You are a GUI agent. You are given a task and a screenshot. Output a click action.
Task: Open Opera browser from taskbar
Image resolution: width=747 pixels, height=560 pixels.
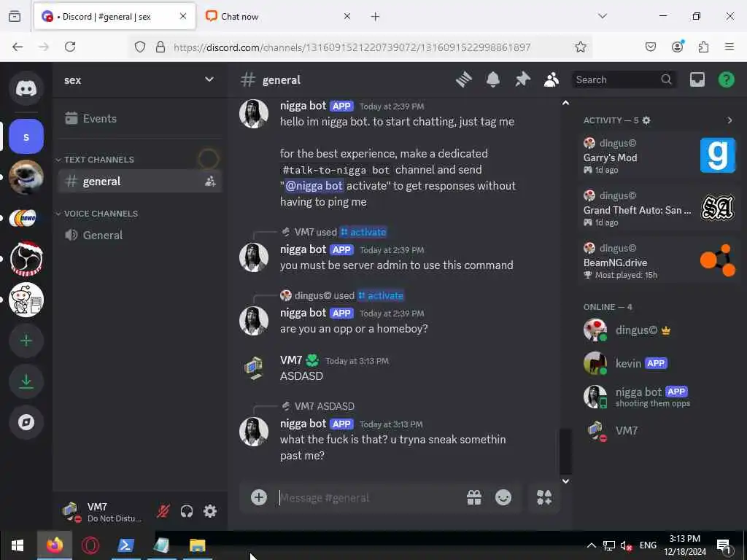[90, 545]
